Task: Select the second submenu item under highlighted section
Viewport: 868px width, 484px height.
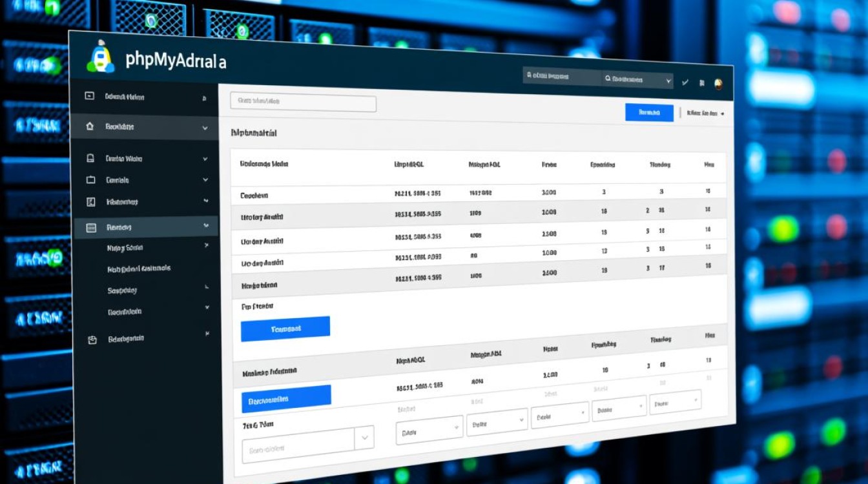Action: pos(139,268)
